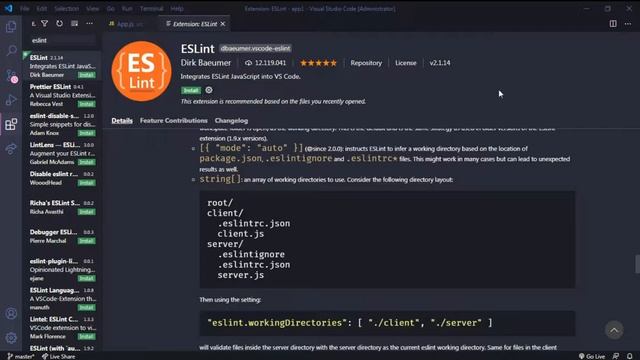Install Debugger ESLint by Pierre Marchal
Screen dimensions: 640x360
(87, 241)
